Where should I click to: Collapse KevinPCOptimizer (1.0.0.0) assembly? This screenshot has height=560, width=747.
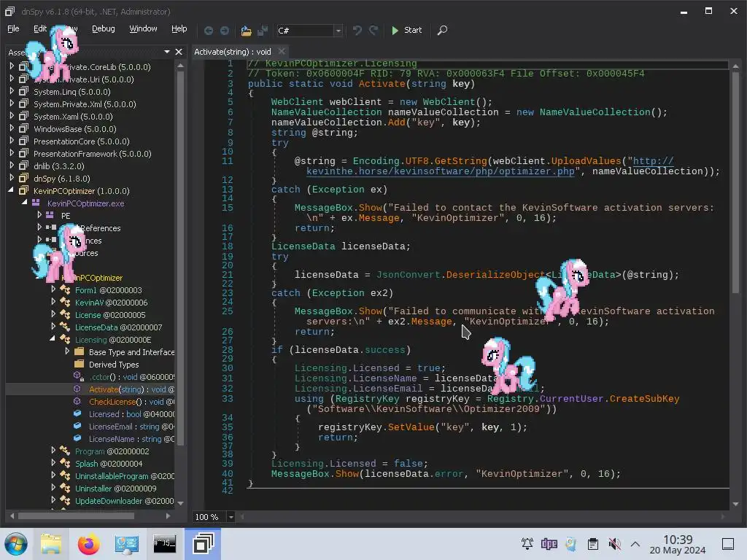pos(11,190)
